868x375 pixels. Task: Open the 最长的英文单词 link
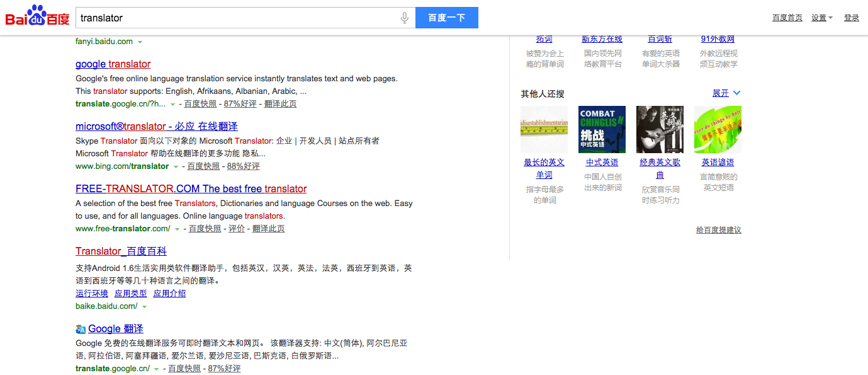pos(544,168)
